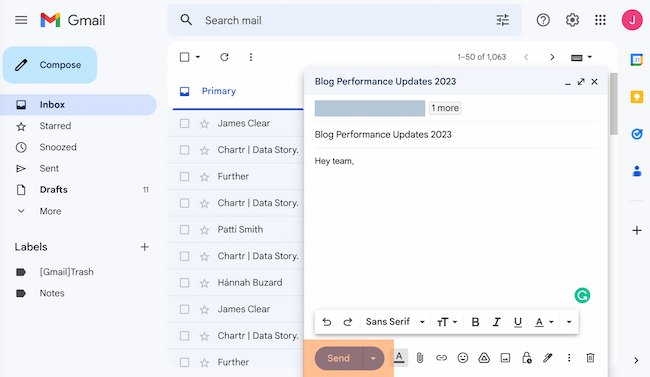Image resolution: width=650 pixels, height=377 pixels.
Task: Attach files with paperclip icon
Action: [420, 358]
